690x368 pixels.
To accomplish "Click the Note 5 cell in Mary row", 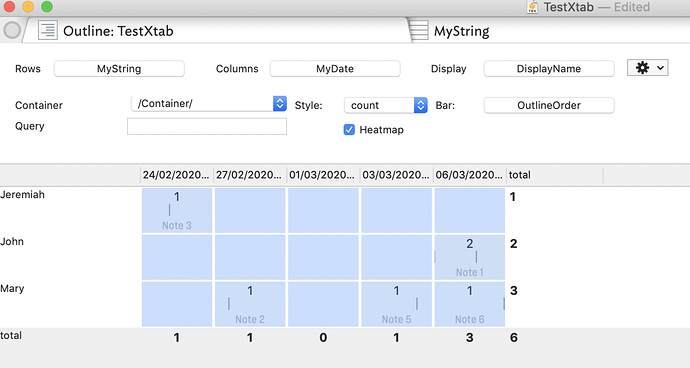I will [x=396, y=305].
